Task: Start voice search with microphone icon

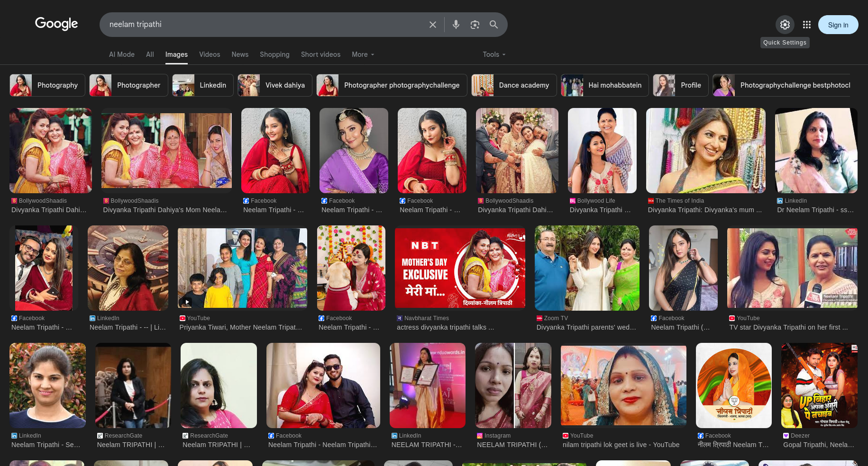Action: [x=456, y=25]
